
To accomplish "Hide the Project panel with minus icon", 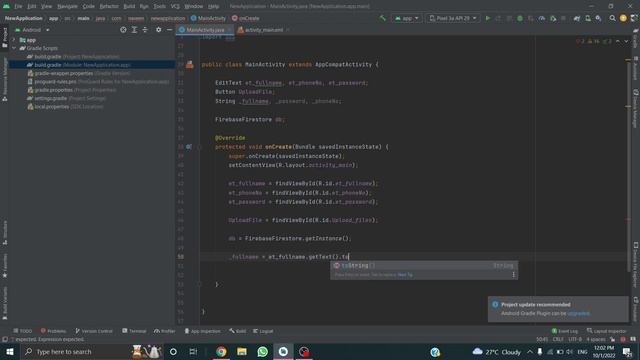I will click(x=169, y=30).
